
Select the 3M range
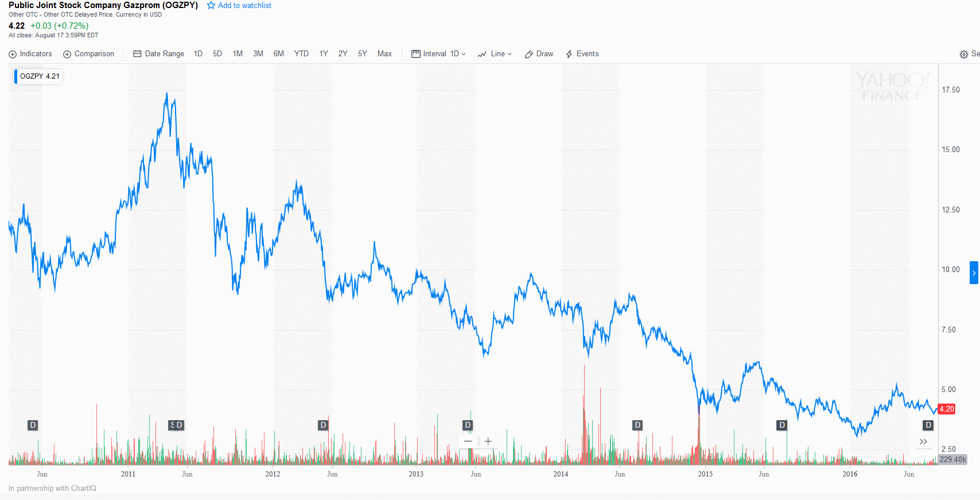tap(258, 54)
